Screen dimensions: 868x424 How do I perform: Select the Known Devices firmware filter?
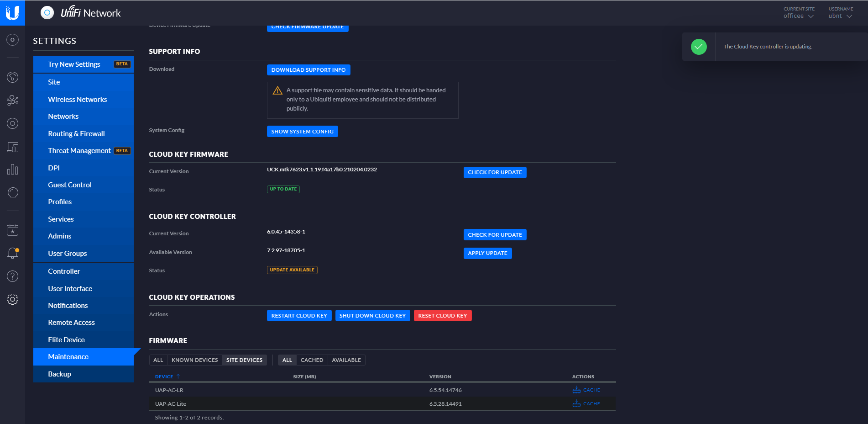[194, 360]
